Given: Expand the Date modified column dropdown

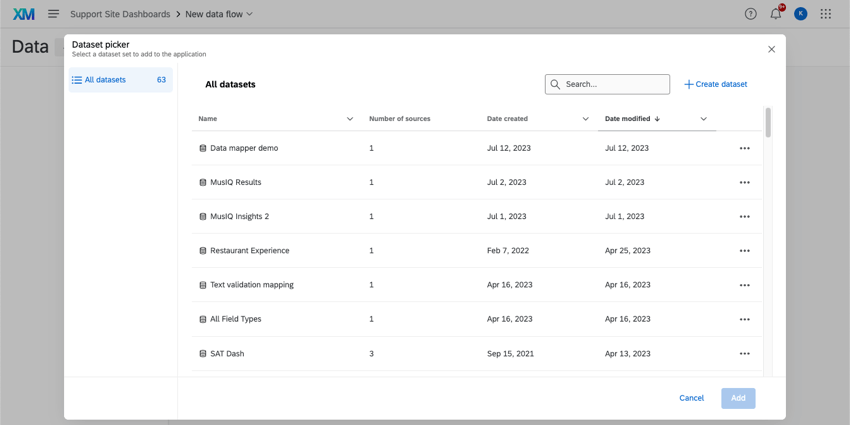Looking at the screenshot, I should 704,119.
